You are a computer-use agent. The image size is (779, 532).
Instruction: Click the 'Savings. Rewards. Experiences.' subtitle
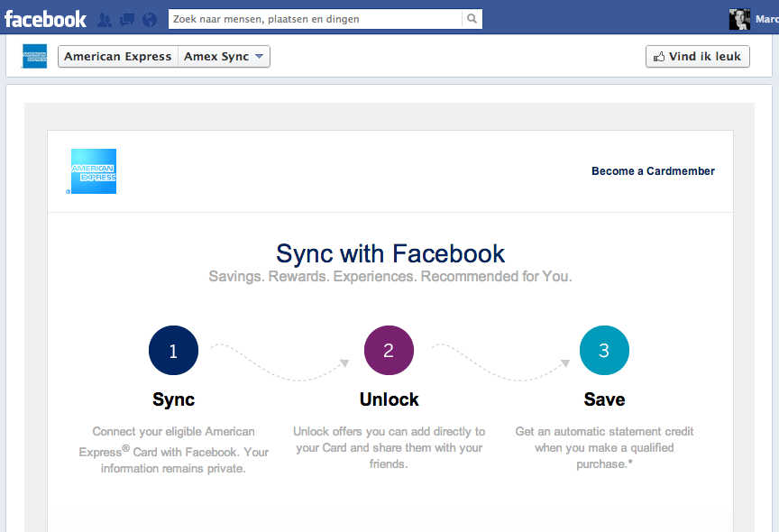click(x=390, y=276)
